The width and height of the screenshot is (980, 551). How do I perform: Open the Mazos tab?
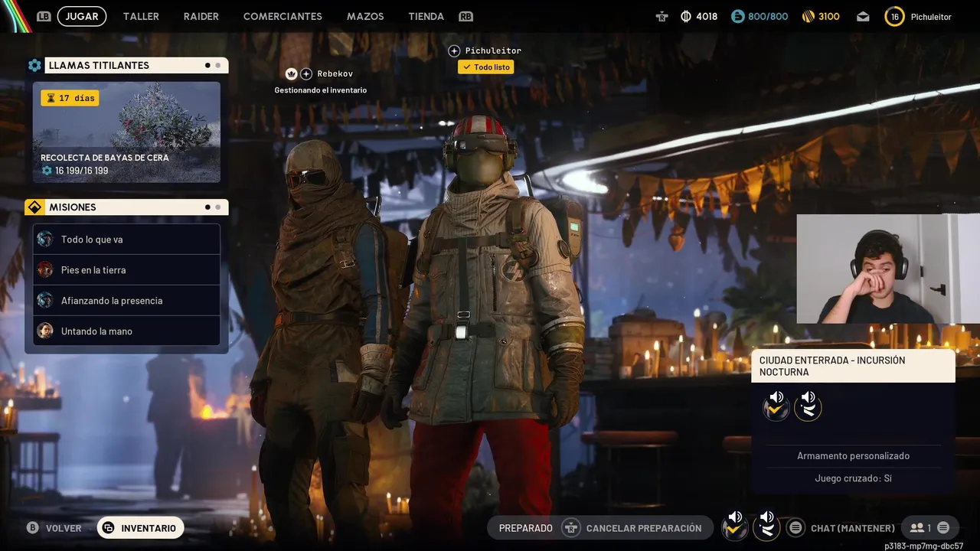tap(365, 16)
